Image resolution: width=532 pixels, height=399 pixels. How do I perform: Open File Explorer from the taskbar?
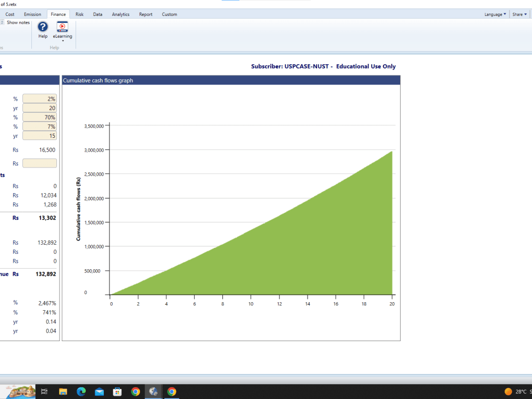tap(63, 392)
